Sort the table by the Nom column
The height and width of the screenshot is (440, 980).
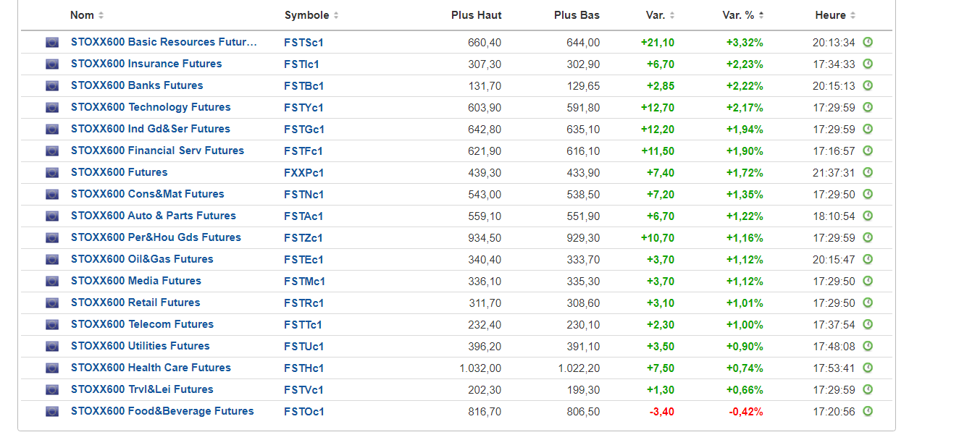[x=87, y=15]
